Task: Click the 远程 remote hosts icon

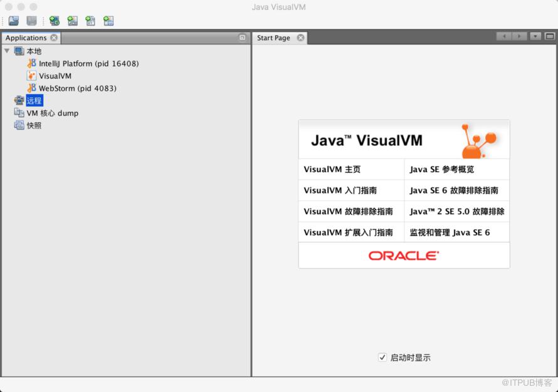Action: 19,101
